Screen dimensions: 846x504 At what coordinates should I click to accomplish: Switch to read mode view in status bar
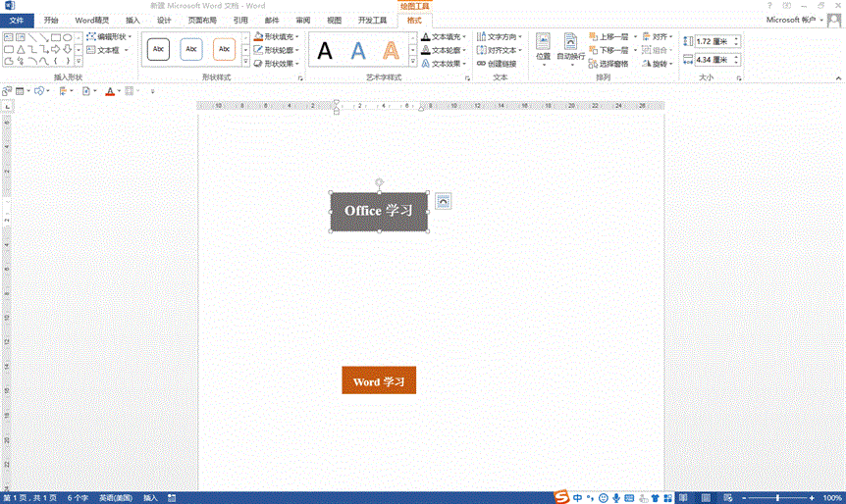pos(682,498)
